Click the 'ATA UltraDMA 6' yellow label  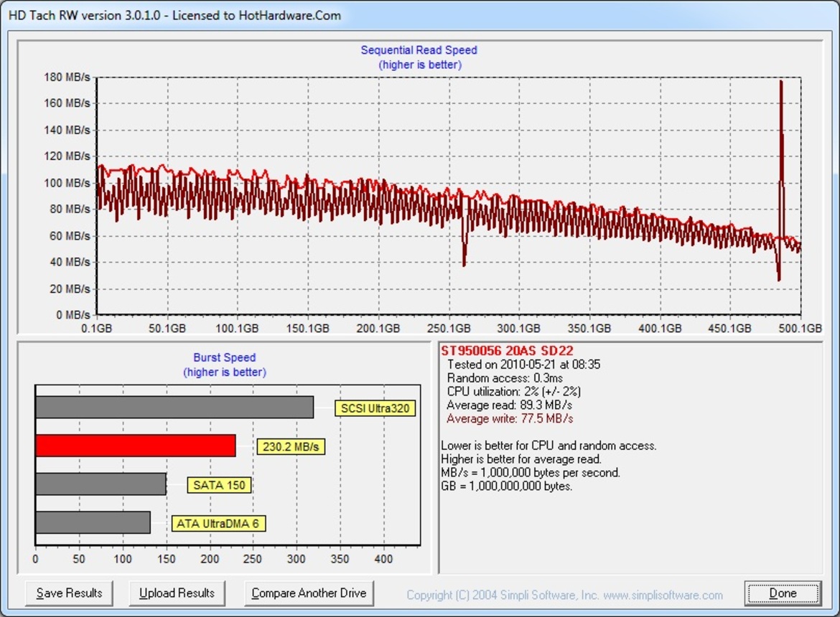[218, 524]
